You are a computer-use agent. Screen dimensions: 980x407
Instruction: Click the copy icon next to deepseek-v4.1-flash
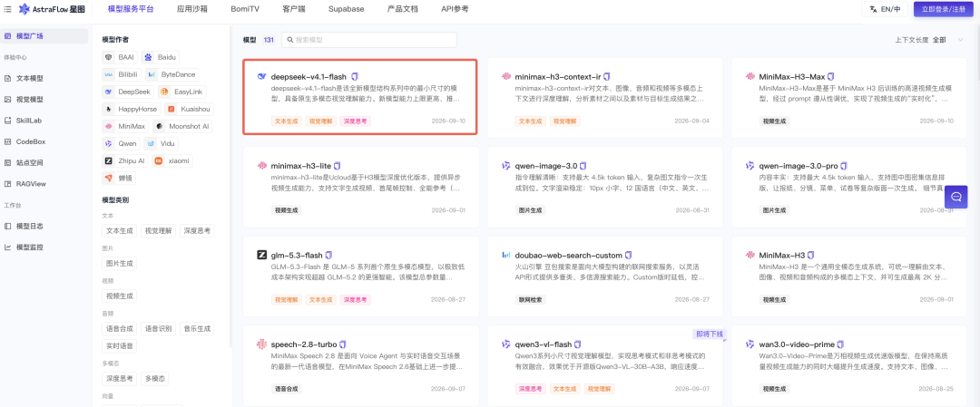(x=355, y=76)
